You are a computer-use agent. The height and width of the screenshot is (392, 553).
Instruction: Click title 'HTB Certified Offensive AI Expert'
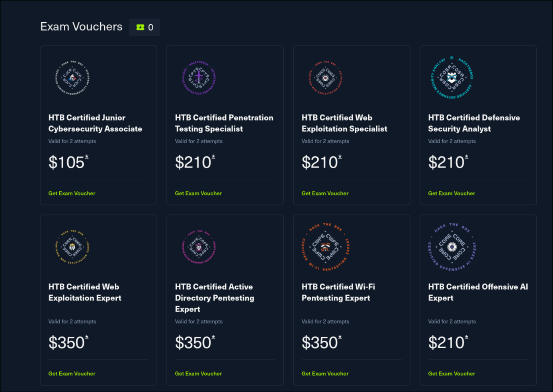[478, 293]
